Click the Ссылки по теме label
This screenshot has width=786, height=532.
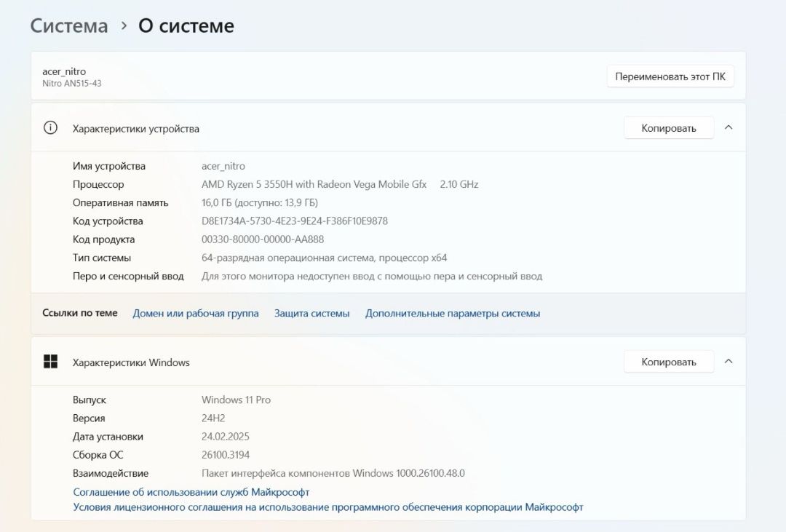[80, 313]
